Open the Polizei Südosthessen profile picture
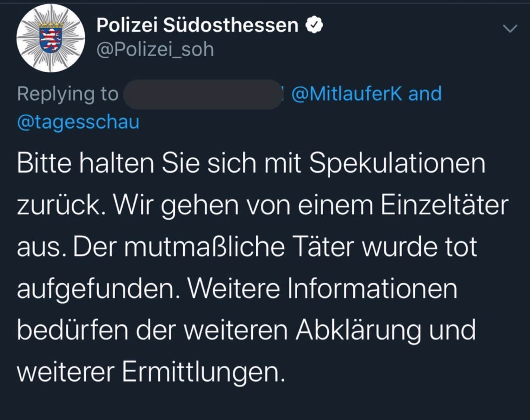 50,38
